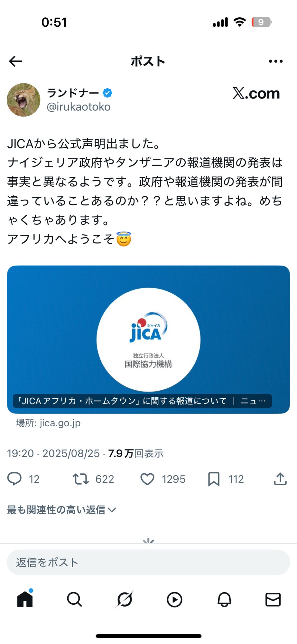
Task: Tap the reply speech bubble icon
Action: [14, 479]
